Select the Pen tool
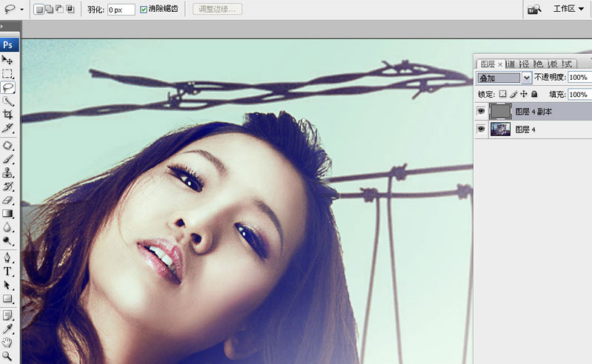 7,258
